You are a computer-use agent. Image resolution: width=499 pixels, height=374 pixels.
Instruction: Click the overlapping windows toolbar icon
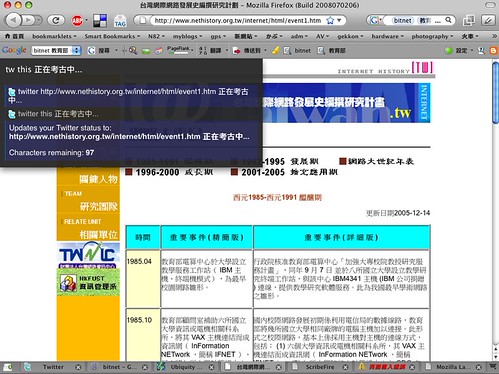click(x=469, y=21)
